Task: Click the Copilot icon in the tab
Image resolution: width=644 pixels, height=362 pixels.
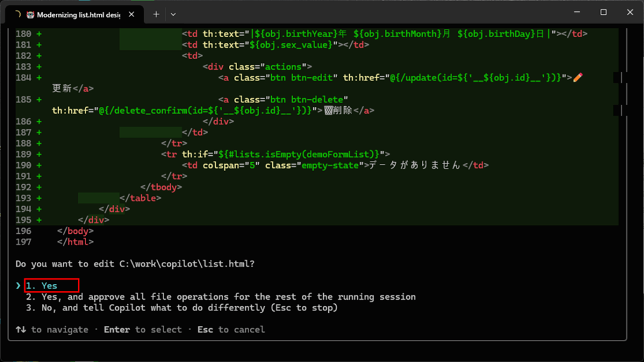Action: coord(30,15)
